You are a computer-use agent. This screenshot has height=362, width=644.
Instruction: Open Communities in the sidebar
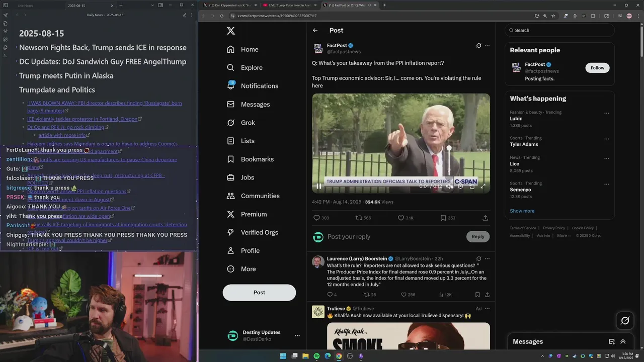tap(253, 196)
